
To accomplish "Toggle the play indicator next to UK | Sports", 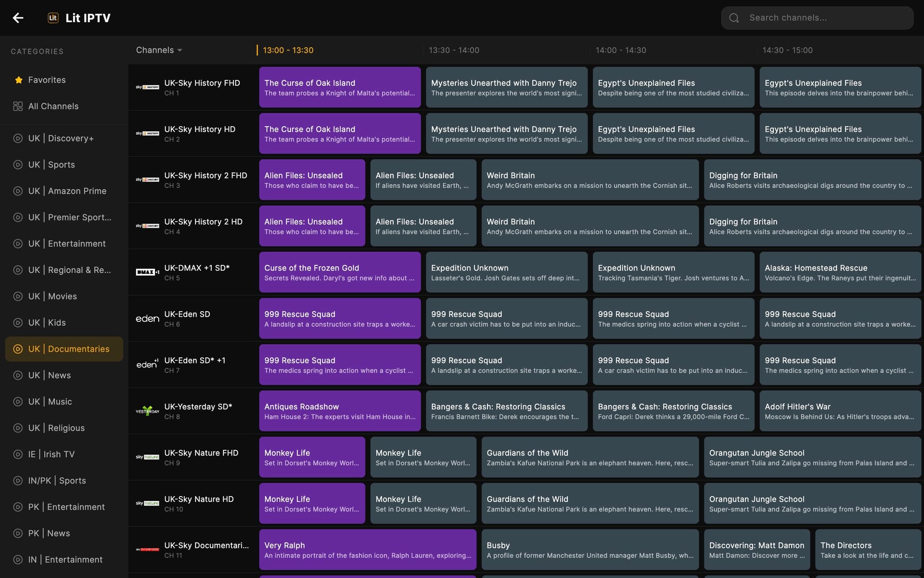I will [x=18, y=165].
